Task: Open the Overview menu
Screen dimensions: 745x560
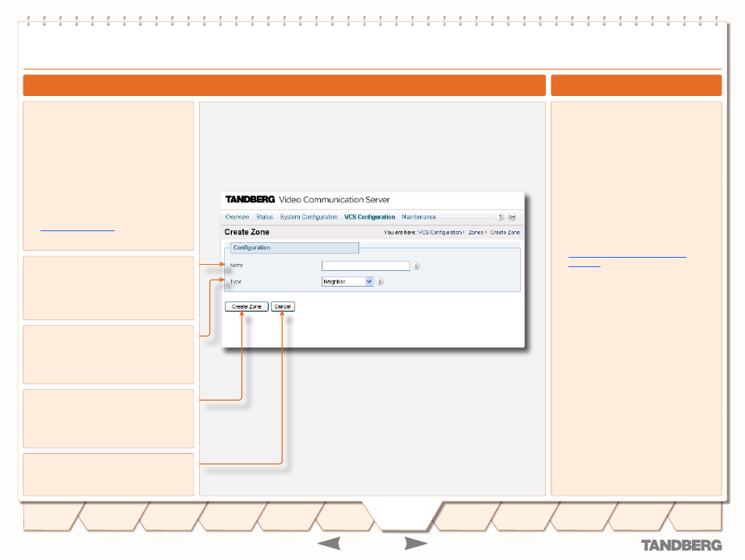Action: [237, 217]
